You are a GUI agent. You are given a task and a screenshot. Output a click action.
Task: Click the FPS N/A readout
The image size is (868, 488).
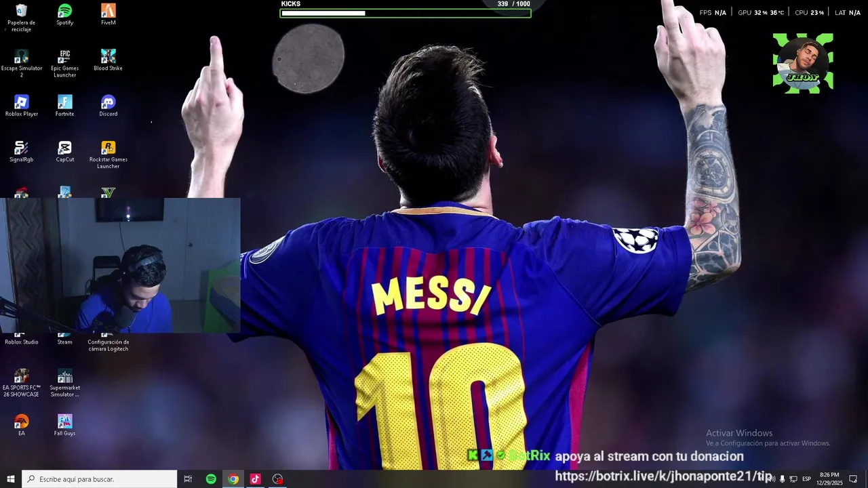[x=713, y=13]
